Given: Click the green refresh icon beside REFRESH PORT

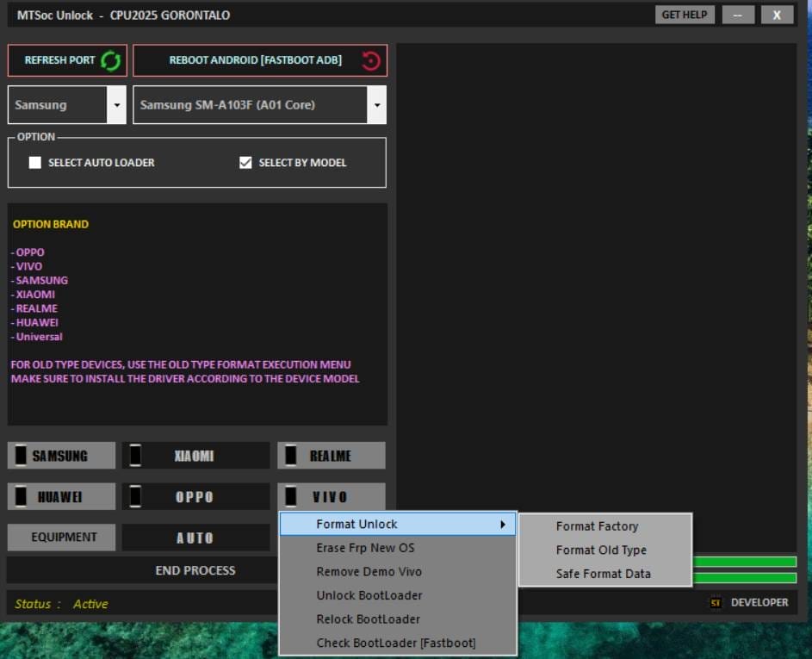Looking at the screenshot, I should (x=110, y=60).
